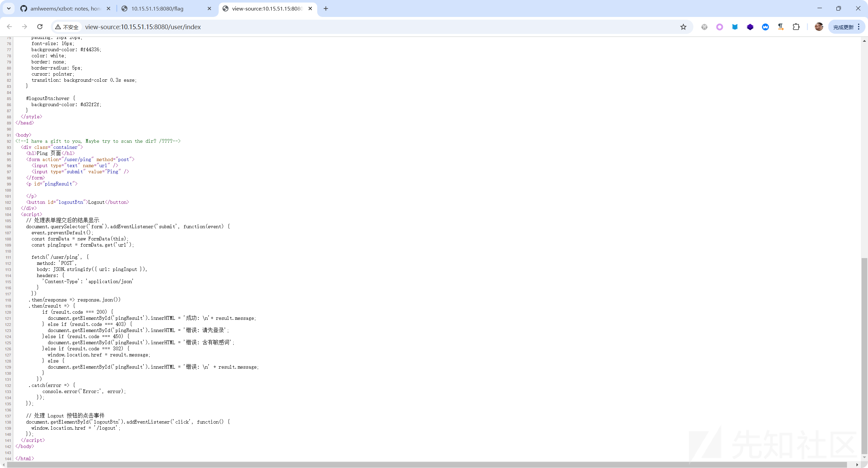The width and height of the screenshot is (868, 468).
Task: Focus the address bar URL field
Action: pos(373,27)
